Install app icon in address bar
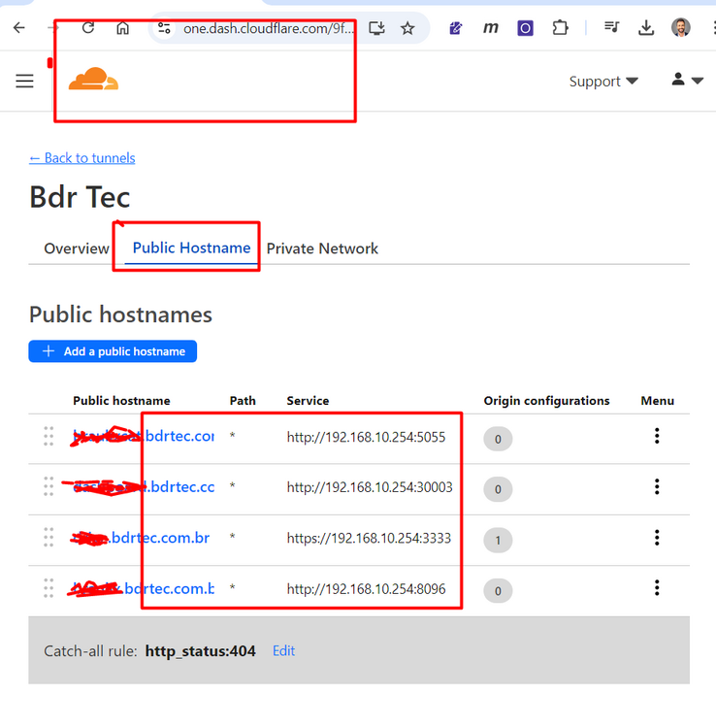Screen dimensions: 716x728 point(376,28)
